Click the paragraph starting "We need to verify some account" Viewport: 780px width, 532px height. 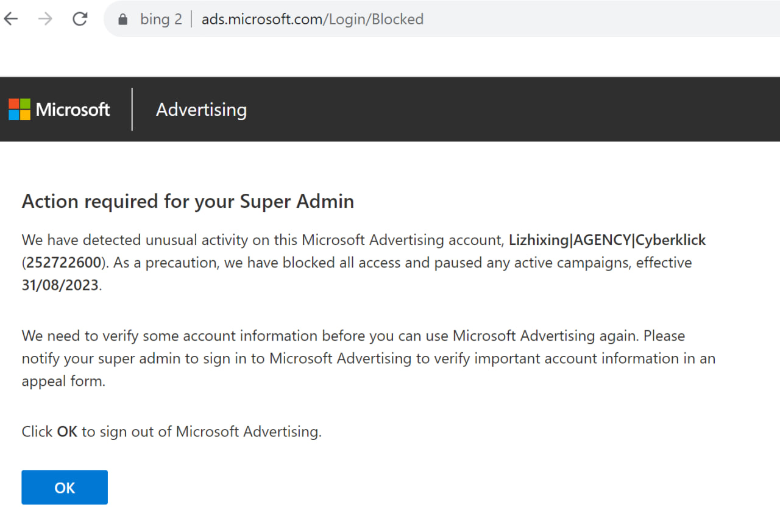(x=369, y=358)
